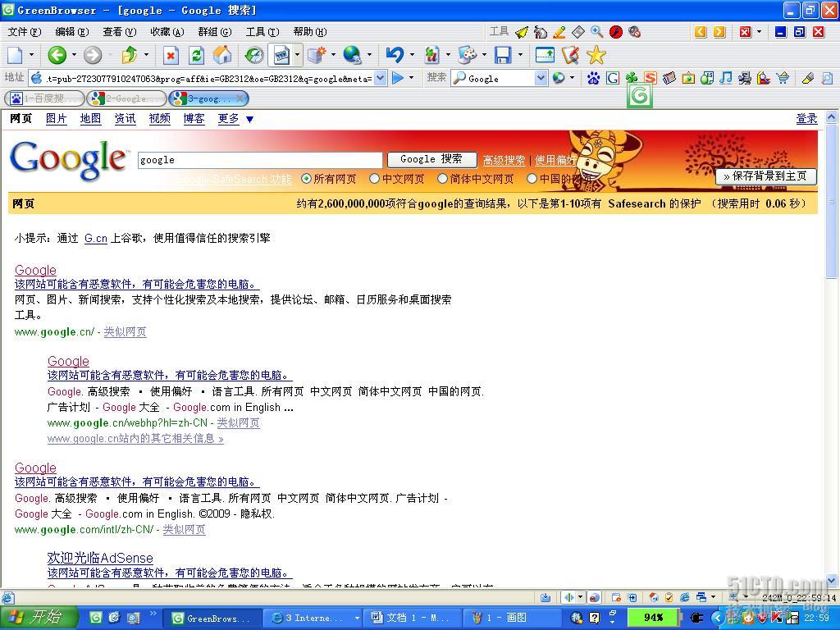The image size is (840, 630).
Task: Expand the Undo dropdown arrow
Action: pos(412,55)
